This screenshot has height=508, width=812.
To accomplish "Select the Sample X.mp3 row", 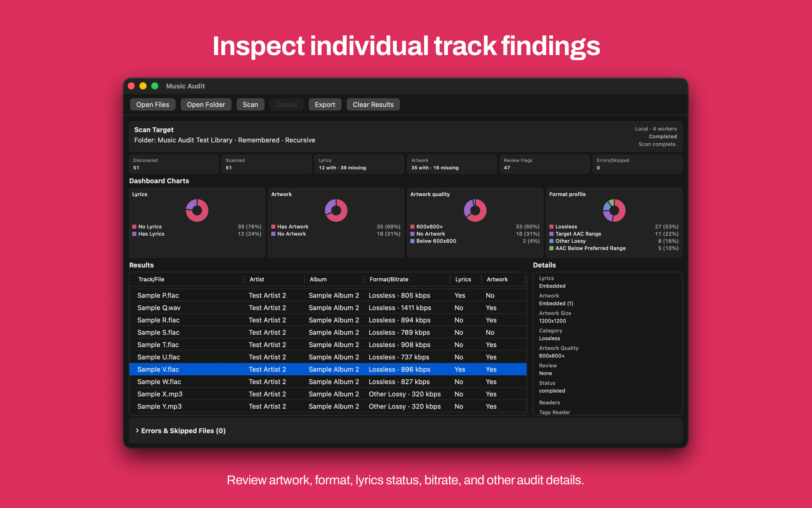I will point(328,394).
